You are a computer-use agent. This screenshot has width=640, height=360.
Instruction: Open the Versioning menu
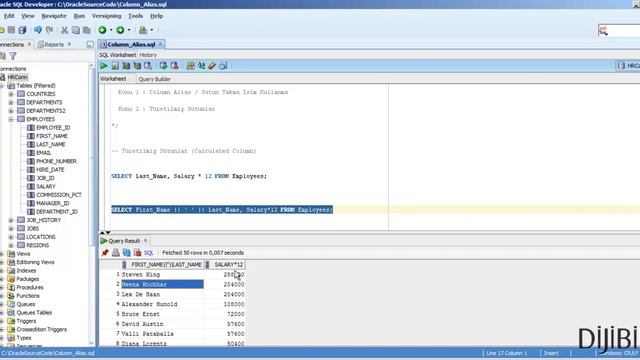(x=107, y=16)
